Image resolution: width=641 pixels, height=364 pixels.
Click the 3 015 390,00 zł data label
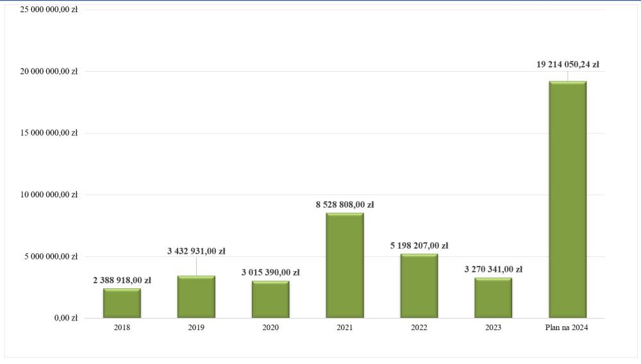pyautogui.click(x=271, y=272)
